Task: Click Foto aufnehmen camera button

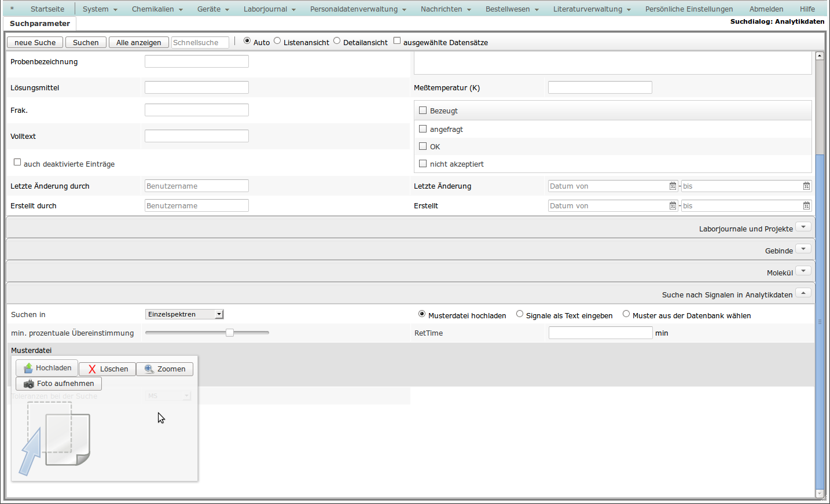Action: coord(58,384)
